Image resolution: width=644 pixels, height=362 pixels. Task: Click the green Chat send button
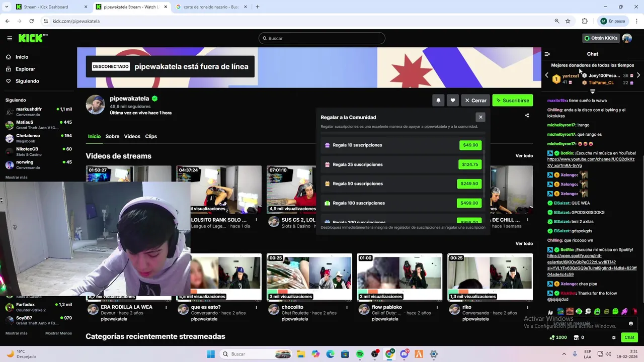click(x=629, y=337)
